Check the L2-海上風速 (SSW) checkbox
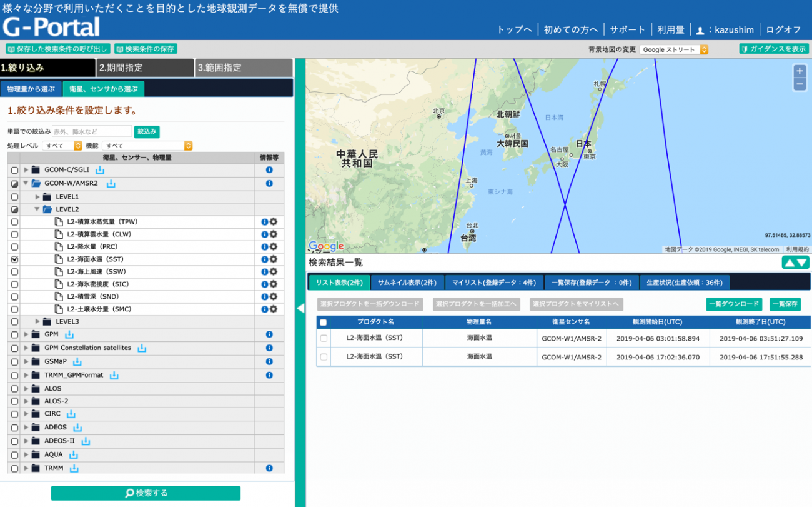 (14, 272)
